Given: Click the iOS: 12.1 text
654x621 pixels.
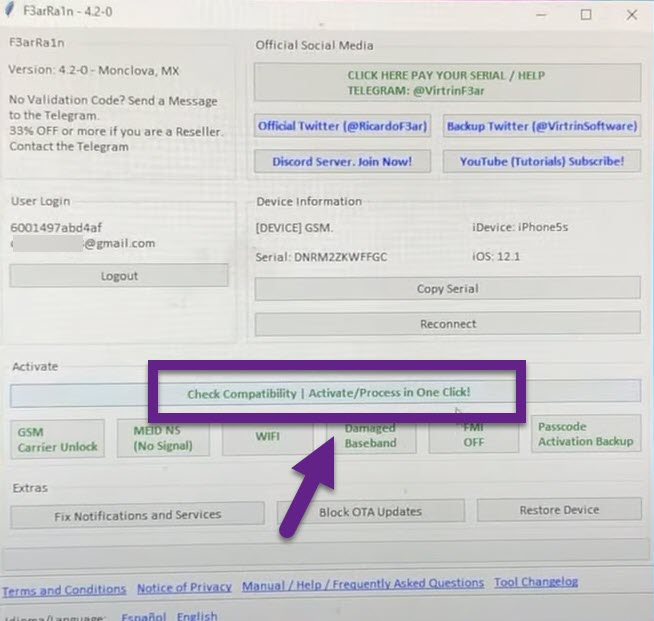Looking at the screenshot, I should click(x=496, y=256).
